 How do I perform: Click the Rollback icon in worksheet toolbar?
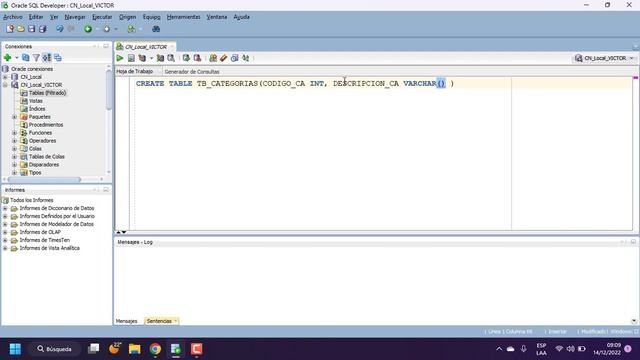click(197, 58)
